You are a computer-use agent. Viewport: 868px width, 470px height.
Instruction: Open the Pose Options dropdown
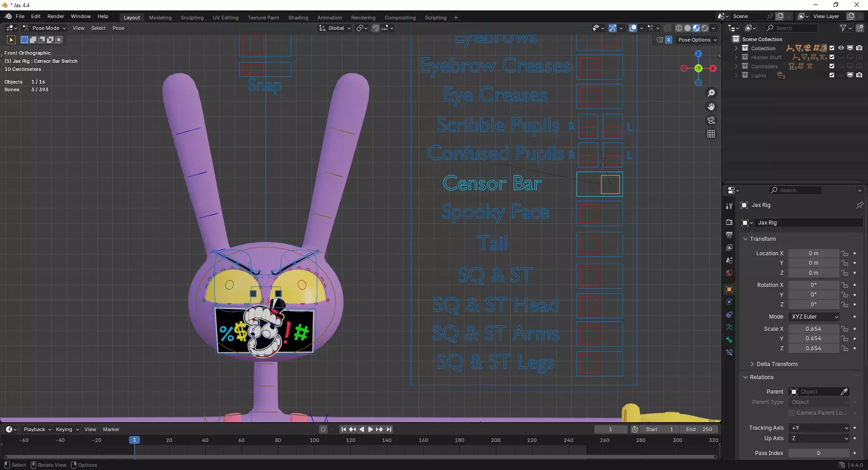(698, 40)
